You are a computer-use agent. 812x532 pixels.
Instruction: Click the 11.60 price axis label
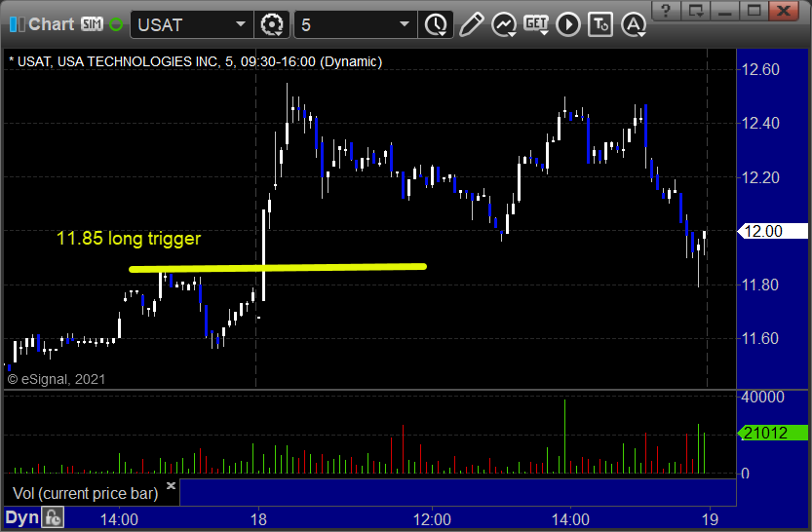(x=760, y=338)
